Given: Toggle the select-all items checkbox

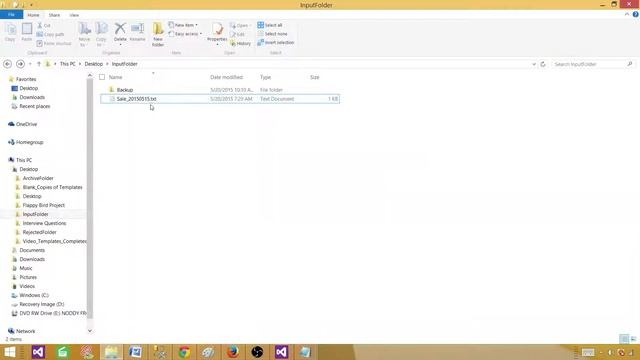Looking at the screenshot, I should (x=102, y=77).
